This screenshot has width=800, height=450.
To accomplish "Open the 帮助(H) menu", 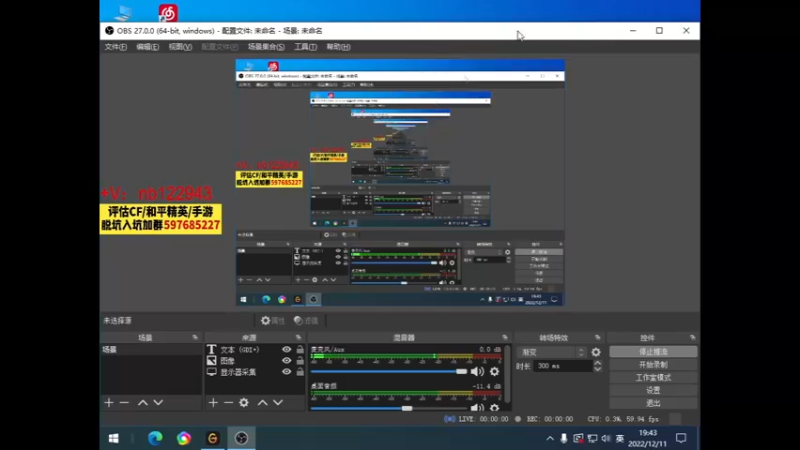I will 338,47.
